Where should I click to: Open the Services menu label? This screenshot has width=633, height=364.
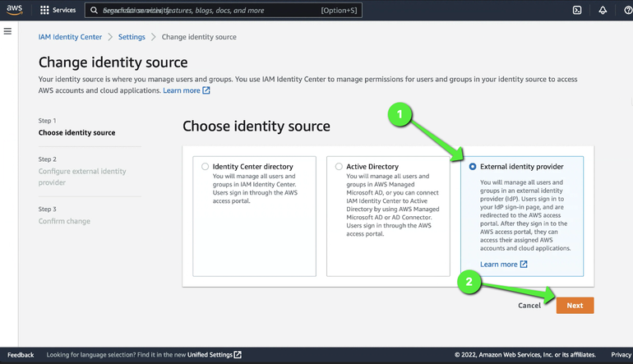click(64, 10)
